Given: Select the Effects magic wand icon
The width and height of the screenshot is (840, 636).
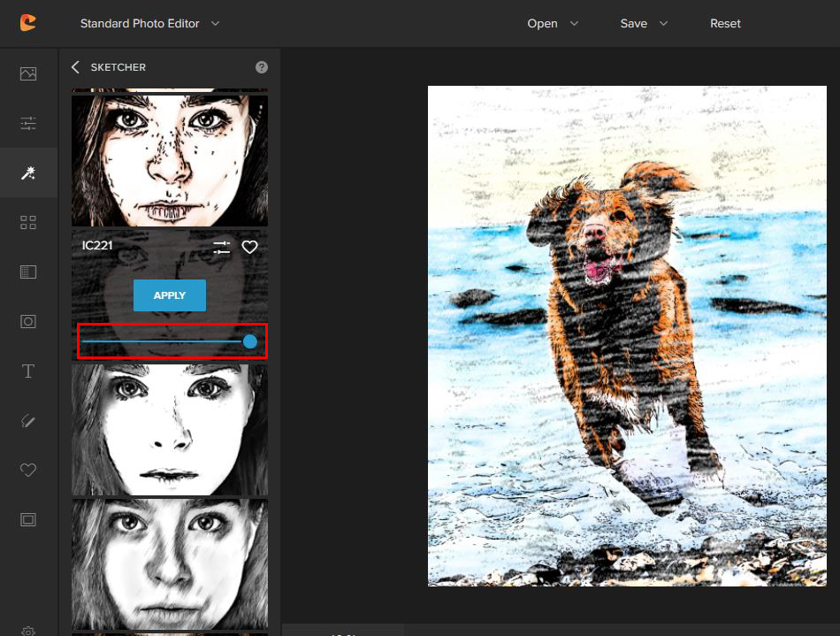Looking at the screenshot, I should click(x=28, y=172).
